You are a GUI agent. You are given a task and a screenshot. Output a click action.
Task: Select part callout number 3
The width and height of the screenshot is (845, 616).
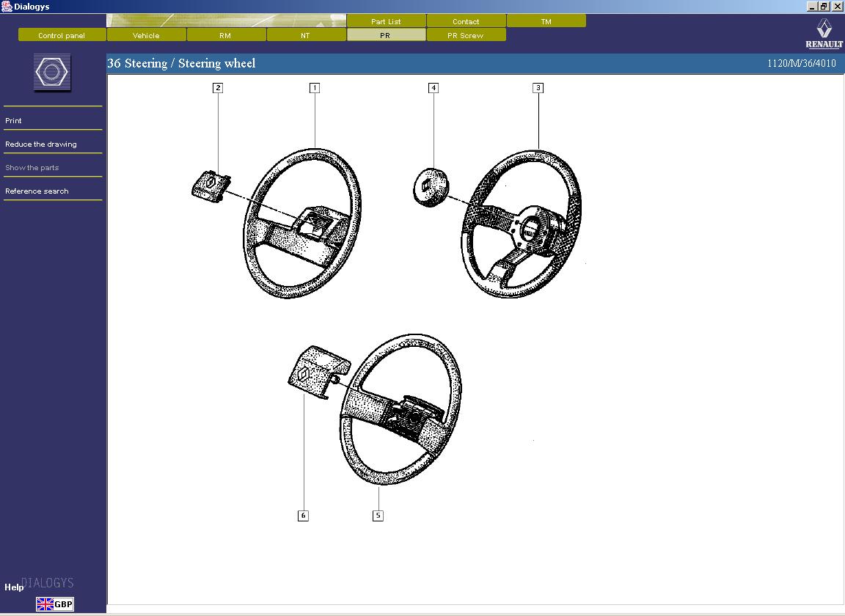coord(538,88)
